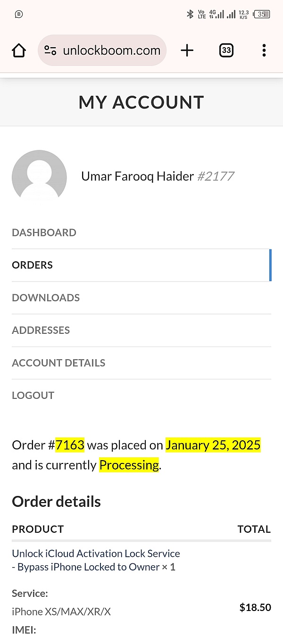Open a new tab with plus icon
The height and width of the screenshot is (644, 283).
[x=187, y=50]
